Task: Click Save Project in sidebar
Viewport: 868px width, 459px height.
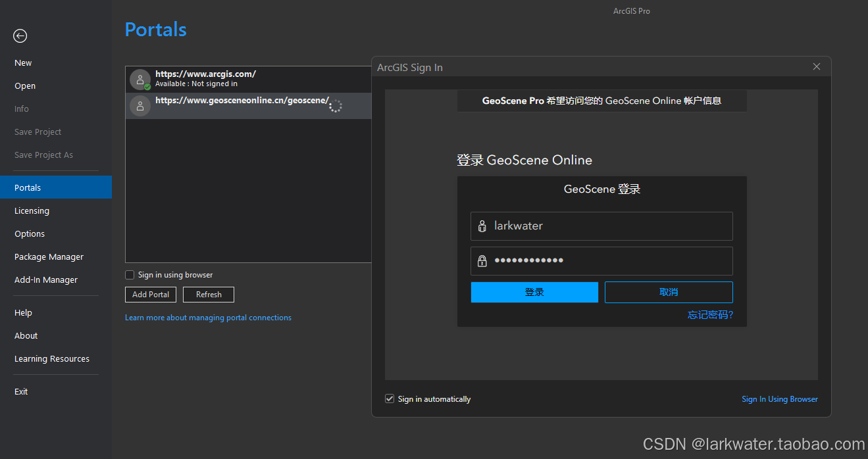Action: click(x=38, y=132)
